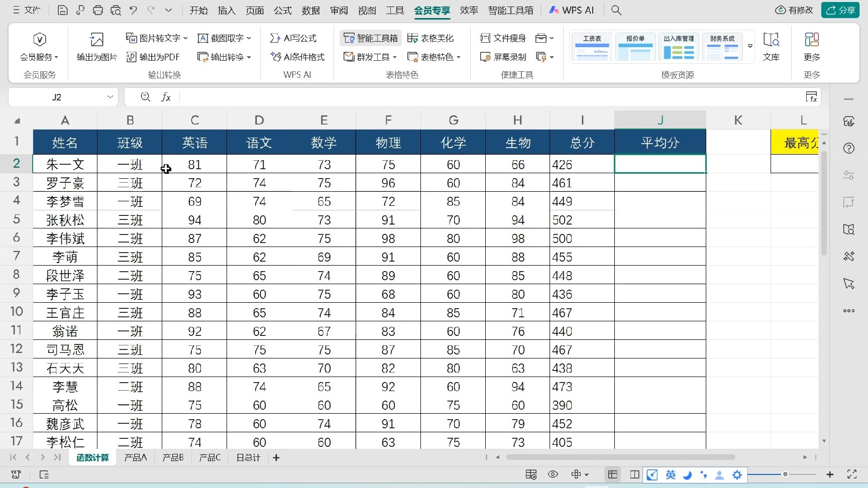Expand the template gallery more arrow

point(750,46)
